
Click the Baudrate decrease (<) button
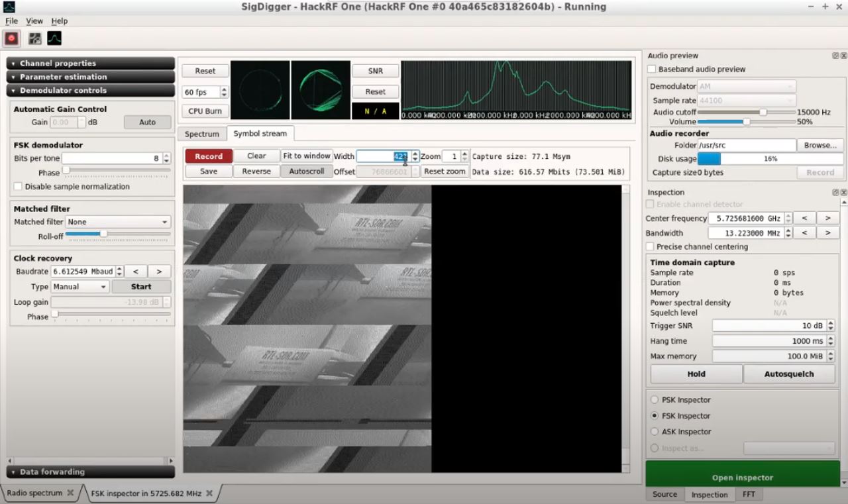pyautogui.click(x=135, y=272)
